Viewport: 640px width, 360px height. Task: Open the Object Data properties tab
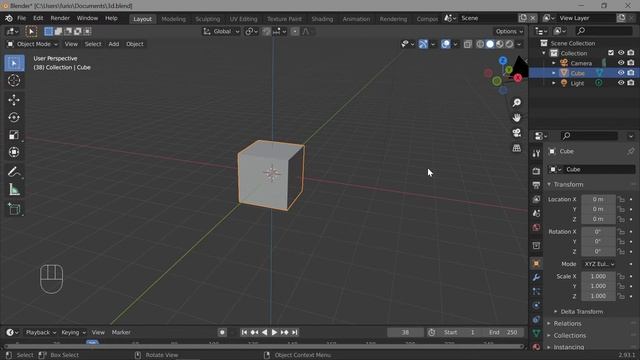click(x=536, y=333)
